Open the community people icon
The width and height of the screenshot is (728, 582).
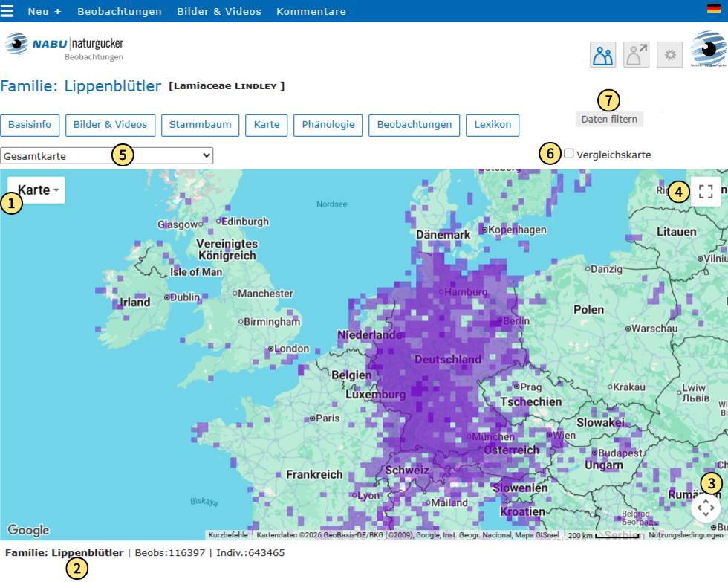coord(602,55)
